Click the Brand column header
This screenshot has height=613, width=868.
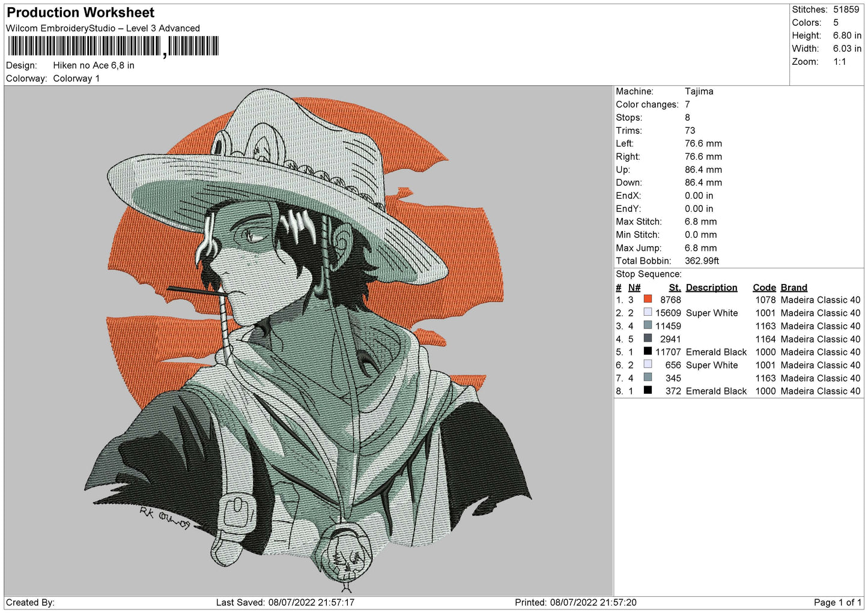point(794,288)
